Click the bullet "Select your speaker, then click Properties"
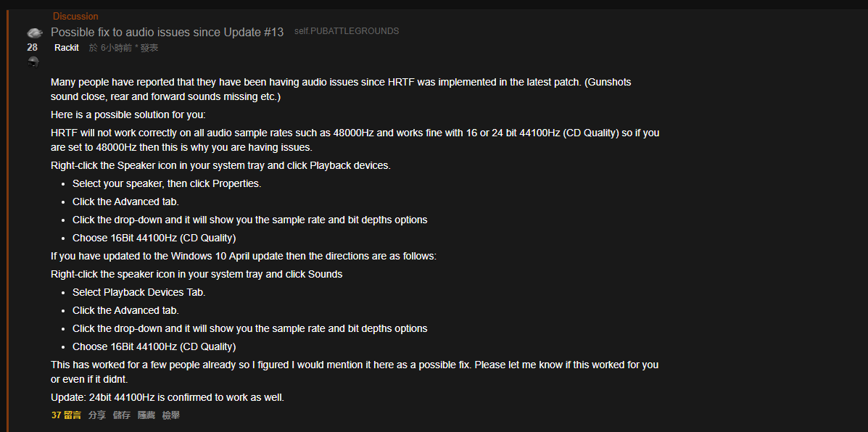This screenshot has width=868, height=432. (167, 183)
